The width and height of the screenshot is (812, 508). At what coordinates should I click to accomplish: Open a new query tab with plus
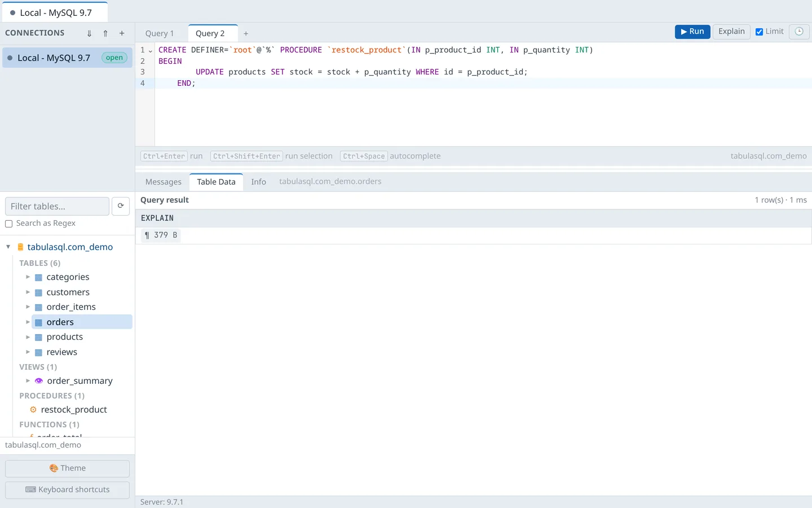point(246,34)
